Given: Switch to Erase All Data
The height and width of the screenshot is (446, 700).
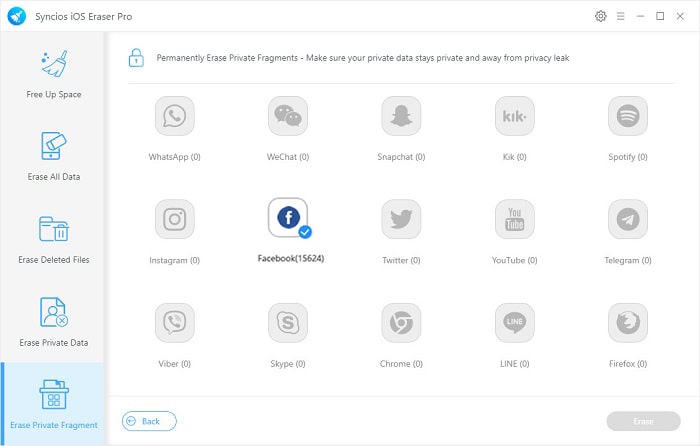Looking at the screenshot, I should [54, 156].
